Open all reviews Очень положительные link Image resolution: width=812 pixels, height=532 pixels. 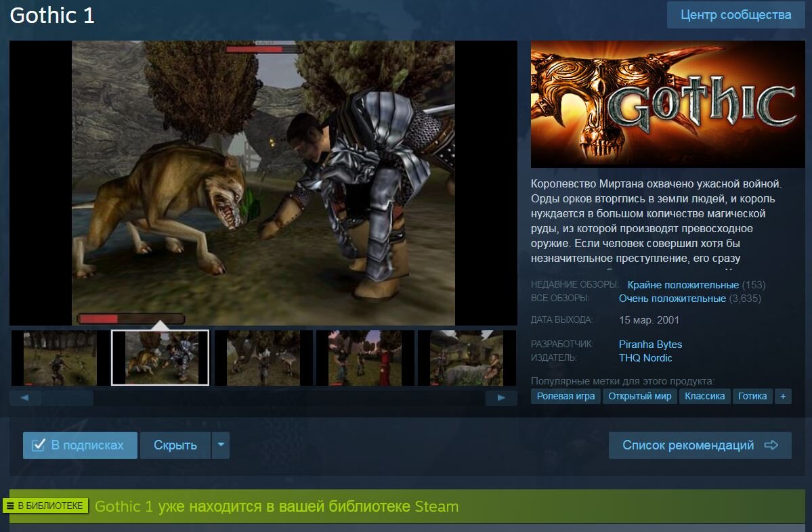pyautogui.click(x=672, y=298)
